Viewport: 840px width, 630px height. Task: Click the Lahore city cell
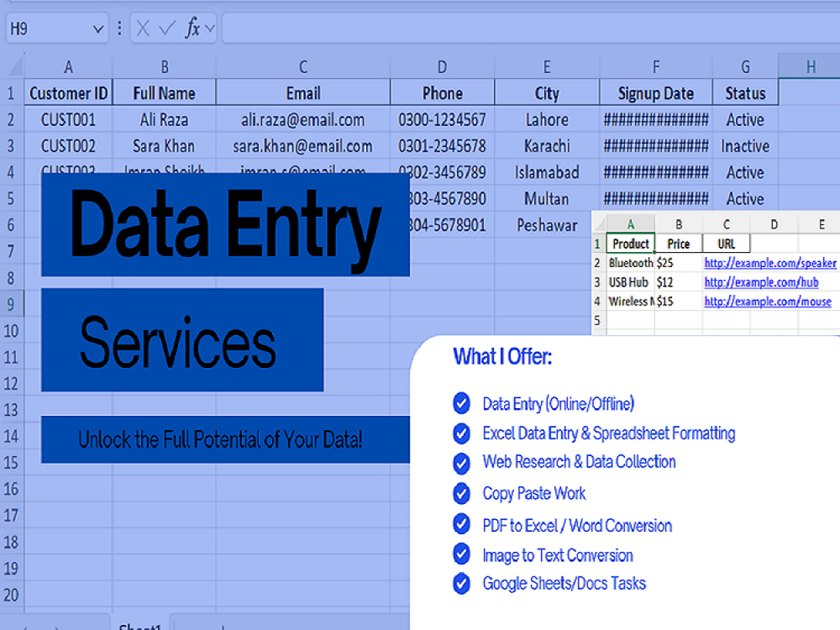click(547, 119)
